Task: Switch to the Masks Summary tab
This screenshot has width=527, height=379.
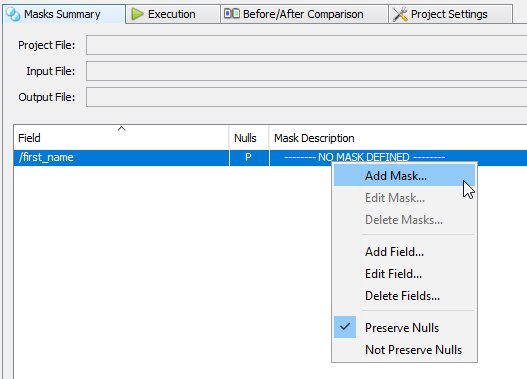Action: pyautogui.click(x=64, y=14)
